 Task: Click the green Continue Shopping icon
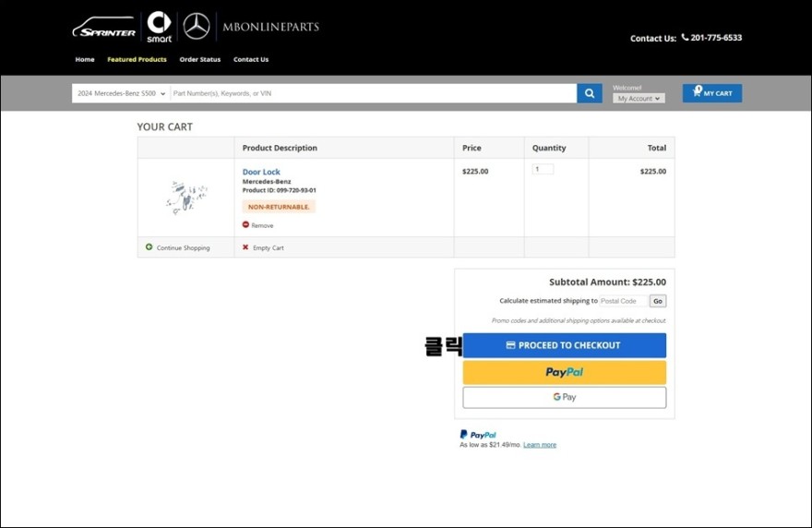149,247
